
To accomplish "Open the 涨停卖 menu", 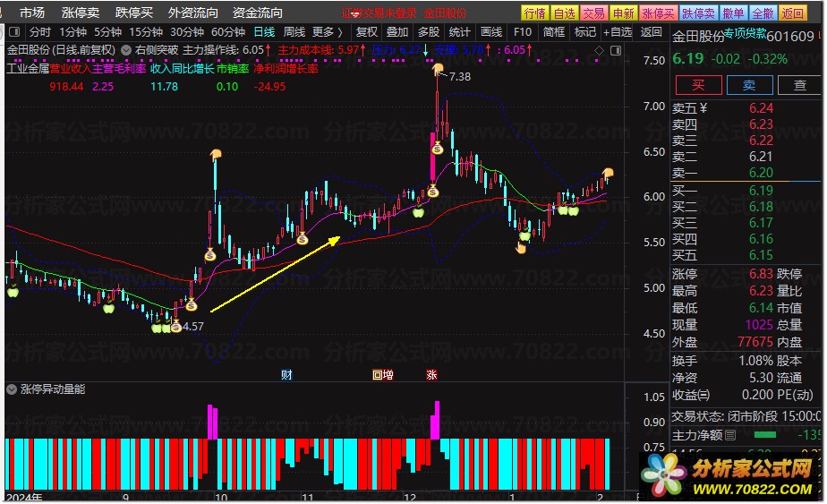I will point(81,13).
